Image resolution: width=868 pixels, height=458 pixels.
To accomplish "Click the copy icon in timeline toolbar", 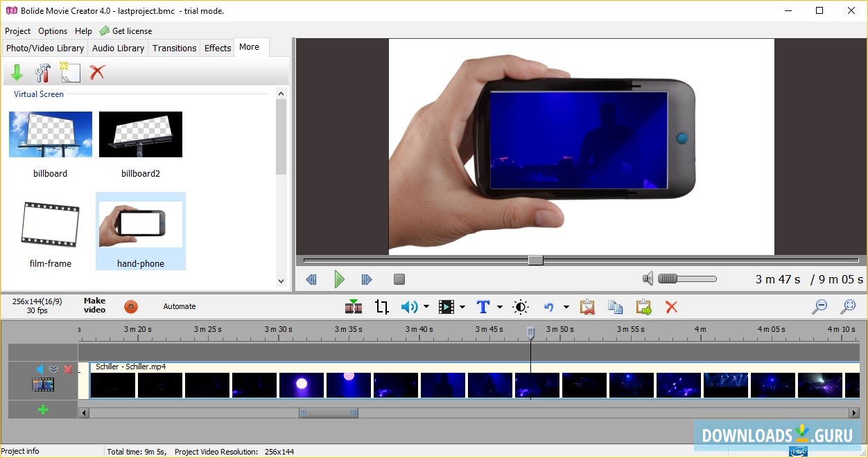I will pos(615,307).
